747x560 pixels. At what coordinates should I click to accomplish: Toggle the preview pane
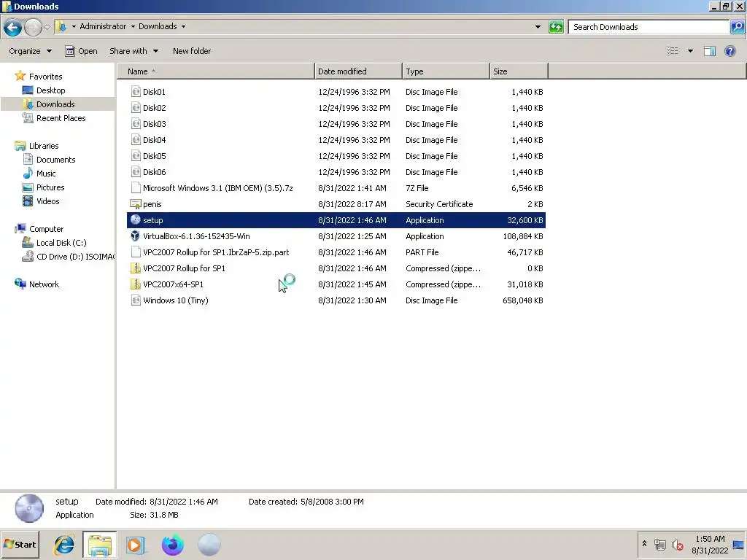coord(710,51)
